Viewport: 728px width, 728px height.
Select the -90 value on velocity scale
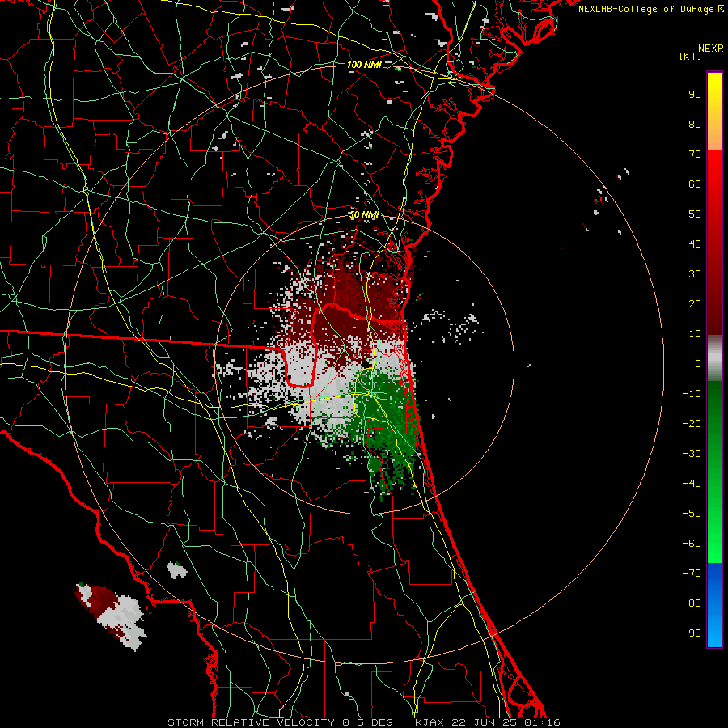692,633
